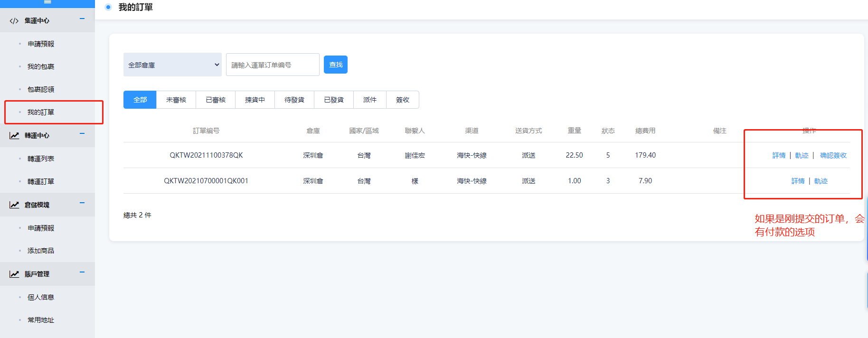868x338 pixels.
Task: Open 詳情 for order QKTW20211100378QK
Action: click(779, 156)
